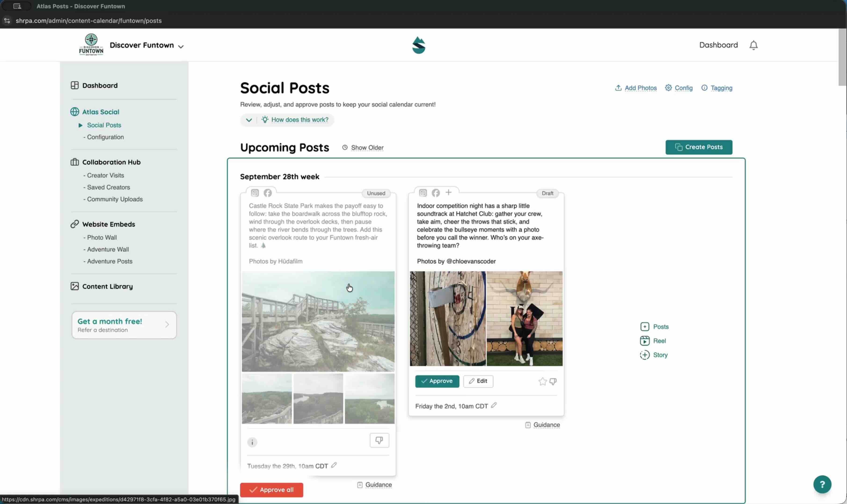847x504 pixels.
Task: Open Dashboard in the left sidebar
Action: click(94, 85)
